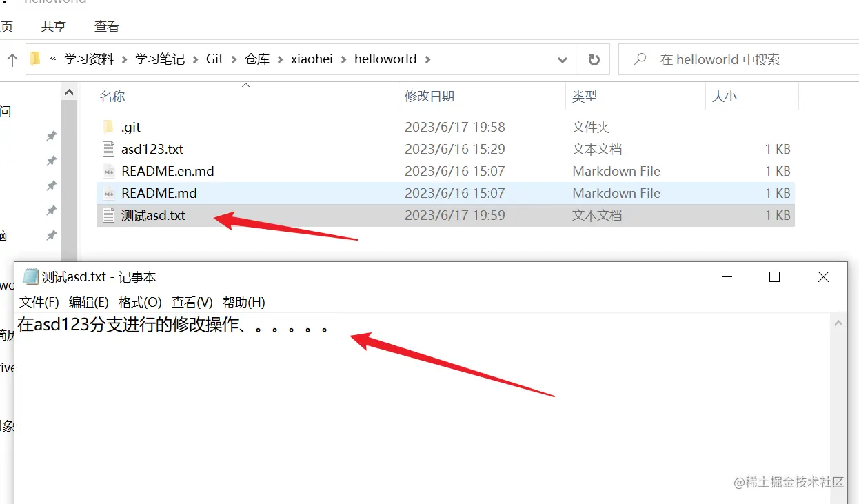This screenshot has width=859, height=504.
Task: Navigate to 学习资料 in breadcrumb
Action: tap(89, 59)
